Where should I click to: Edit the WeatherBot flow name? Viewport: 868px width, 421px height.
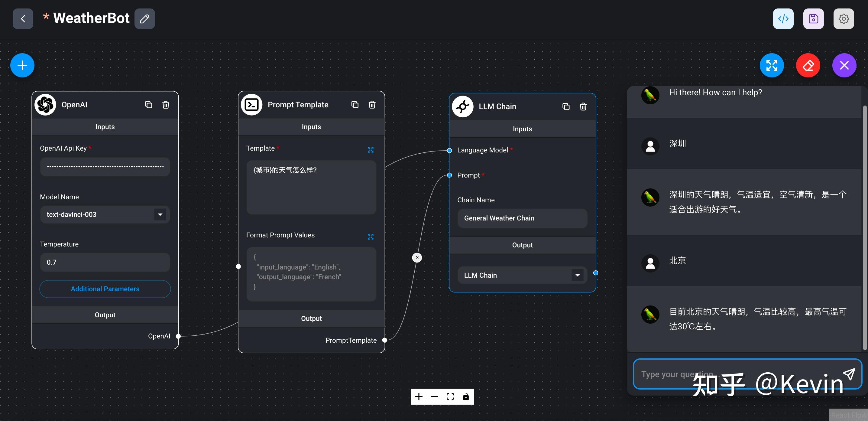pyautogui.click(x=144, y=18)
